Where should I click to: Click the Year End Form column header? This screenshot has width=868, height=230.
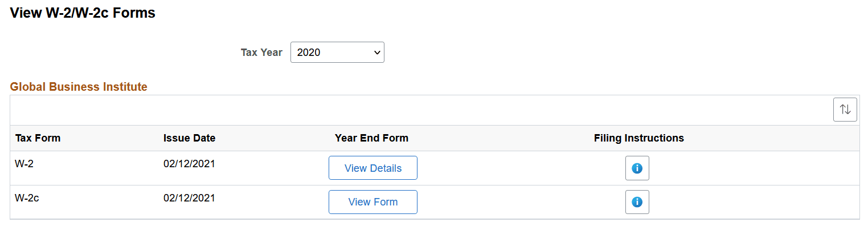(371, 138)
